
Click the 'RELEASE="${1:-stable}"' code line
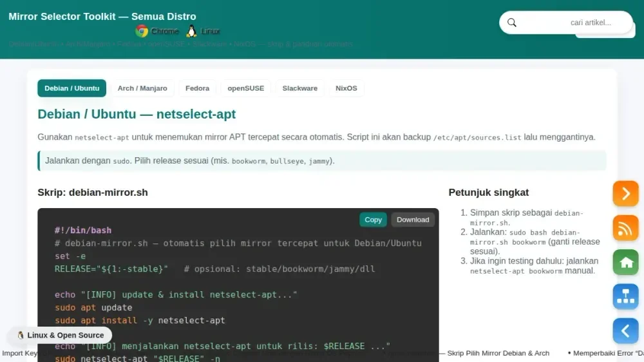coord(111,269)
